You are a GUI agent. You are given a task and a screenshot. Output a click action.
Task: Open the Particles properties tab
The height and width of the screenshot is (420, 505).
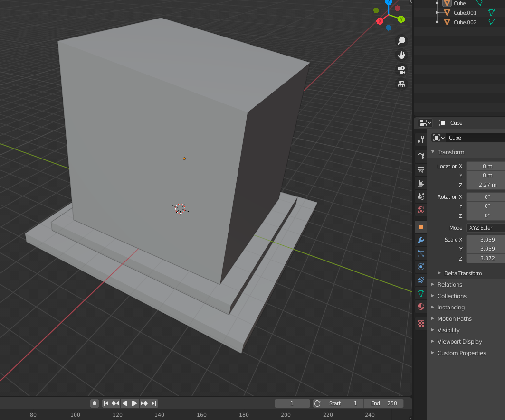[420, 253]
